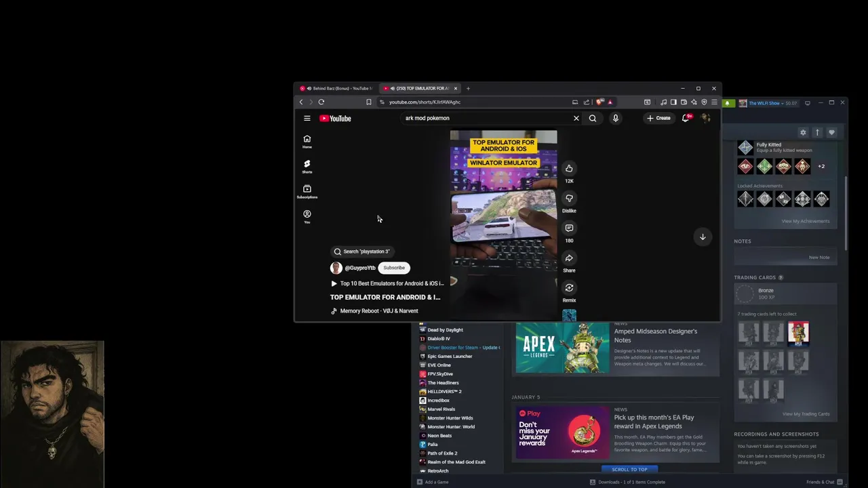Open the browser sidebar panel toggle

(x=673, y=102)
